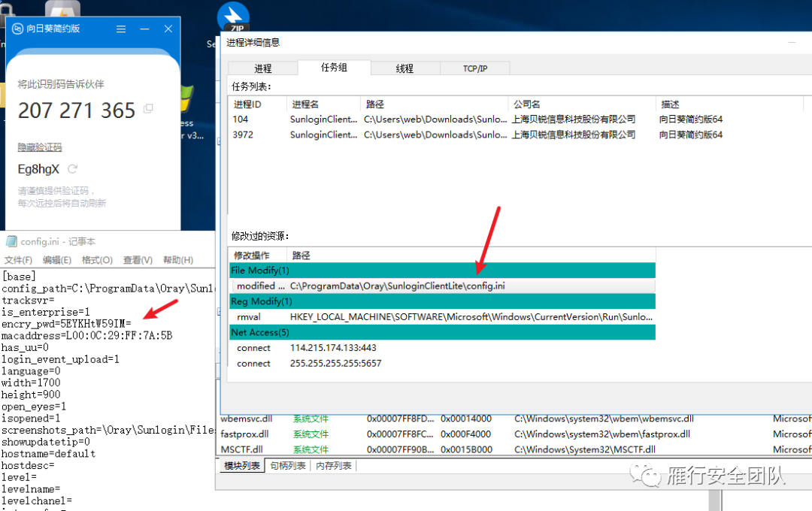Image resolution: width=812 pixels, height=511 pixels.
Task: Select the rmval HKEY_LOCAL_MACHINE registry row
Action: 442,317
